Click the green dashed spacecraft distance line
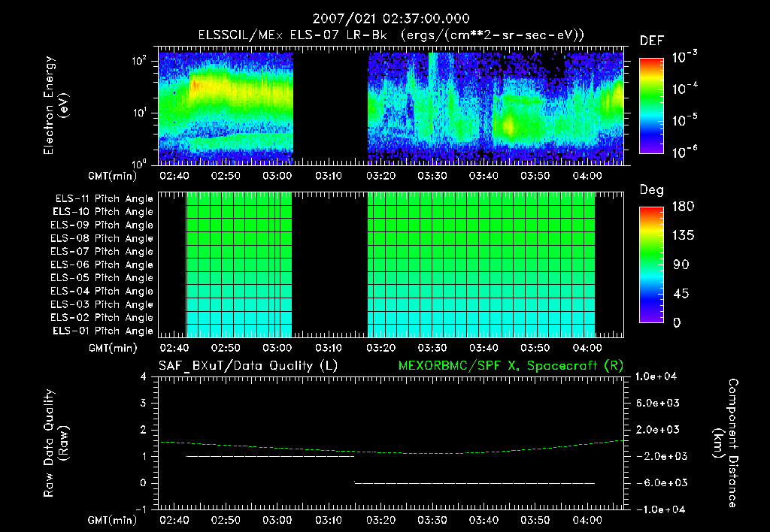Screen dimensions: 770x532 tap(392, 448)
